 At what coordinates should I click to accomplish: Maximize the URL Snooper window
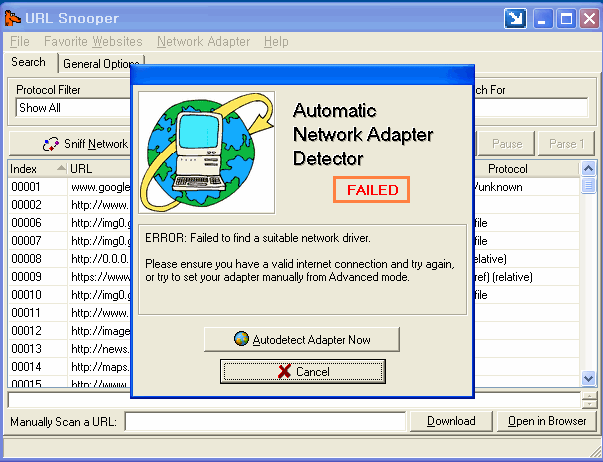(x=566, y=18)
